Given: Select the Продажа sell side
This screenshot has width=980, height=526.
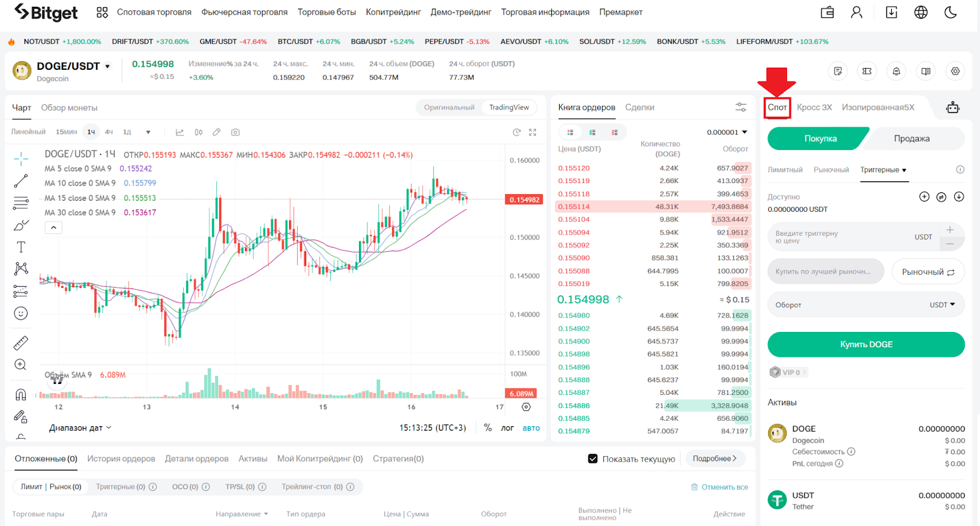Looking at the screenshot, I should pos(912,138).
